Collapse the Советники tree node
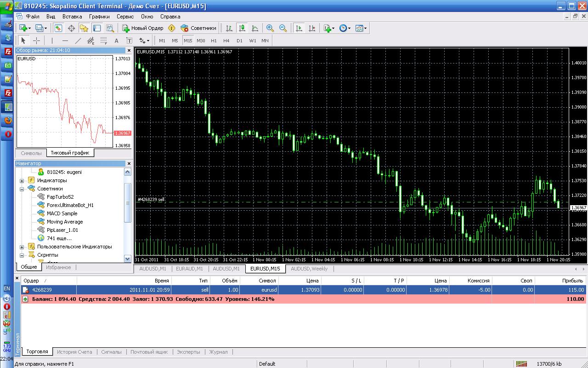Screen dimensions: 588x368 tap(22, 189)
